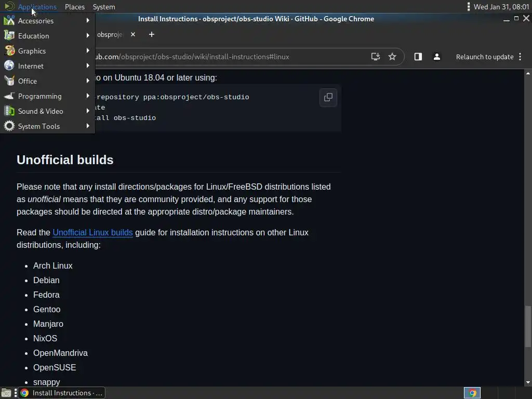Select Office menu entry

click(x=47, y=81)
